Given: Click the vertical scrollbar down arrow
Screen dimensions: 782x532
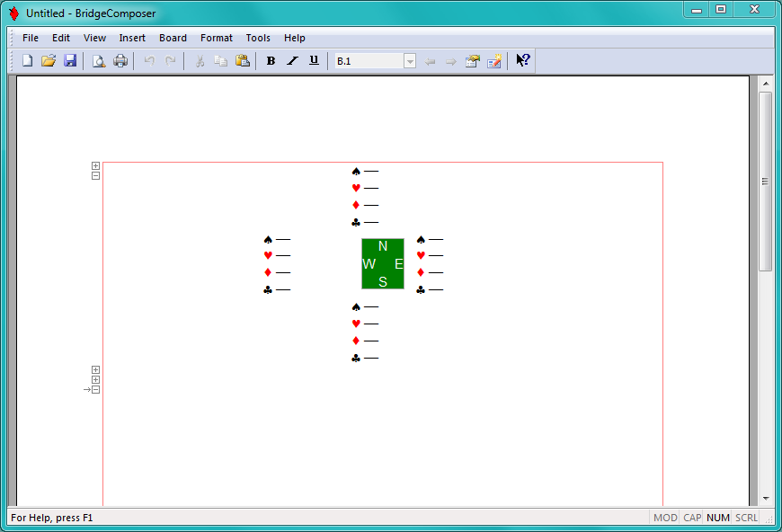Looking at the screenshot, I should tap(766, 499).
